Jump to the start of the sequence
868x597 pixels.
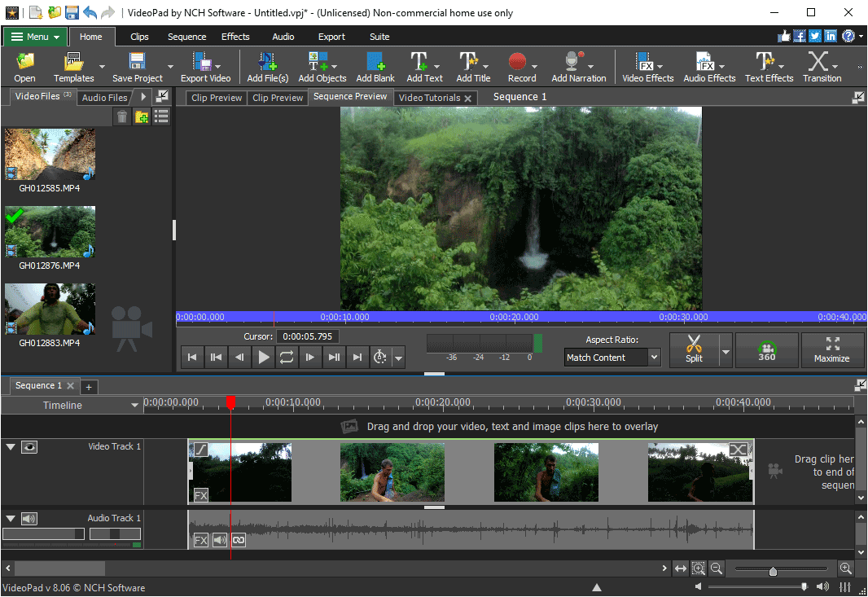click(x=192, y=358)
